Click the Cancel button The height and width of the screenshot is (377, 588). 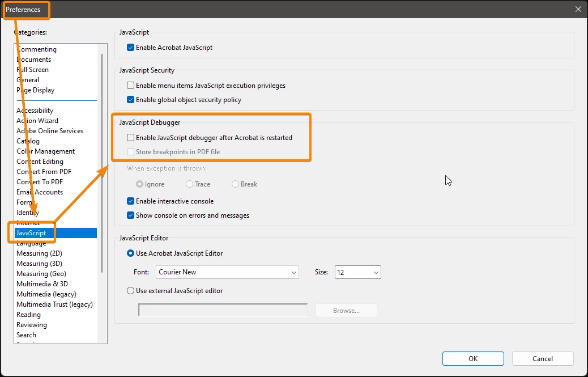point(543,359)
